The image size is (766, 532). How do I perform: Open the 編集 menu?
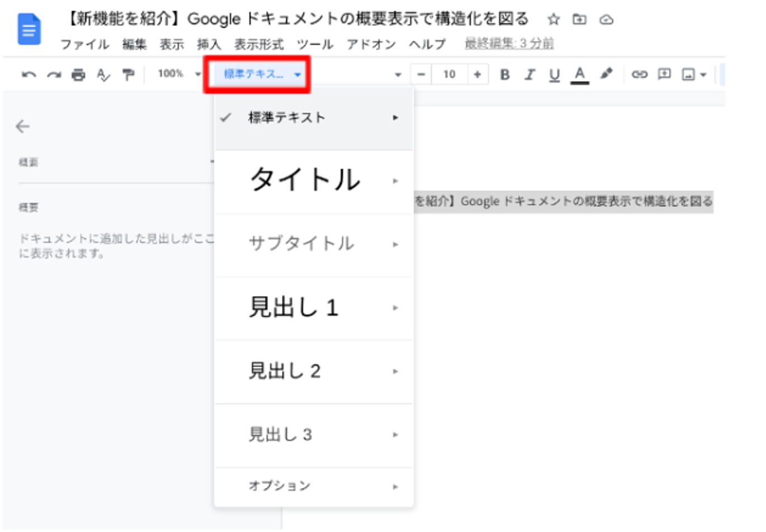coord(134,44)
